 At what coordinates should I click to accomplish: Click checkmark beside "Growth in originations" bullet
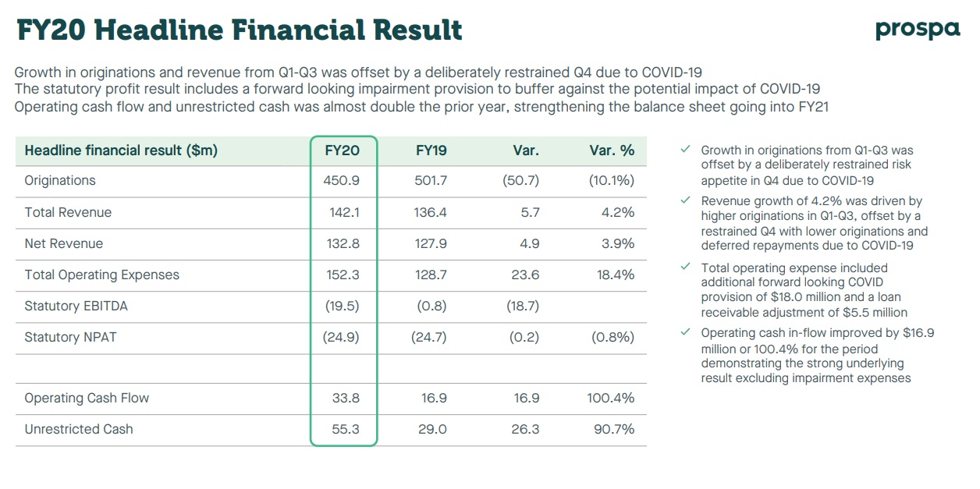[685, 149]
